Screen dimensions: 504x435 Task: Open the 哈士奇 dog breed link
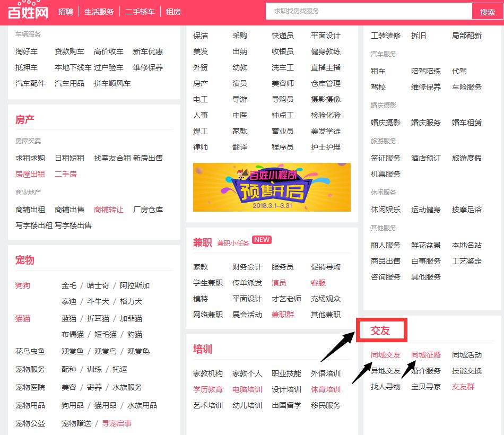[98, 285]
